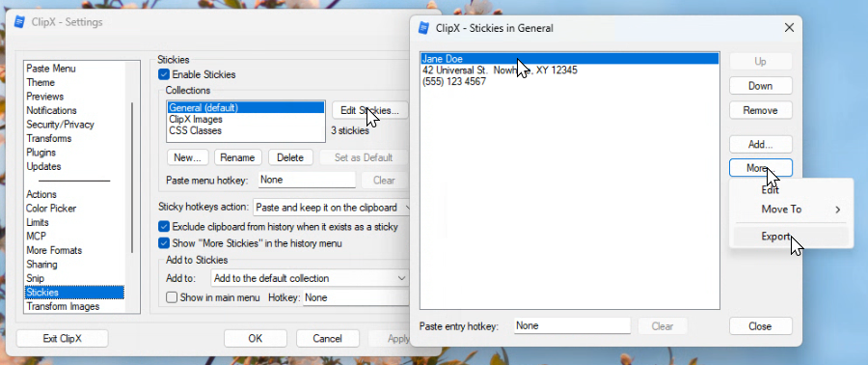Open Color Picker settings category
868x365 pixels.
(x=74, y=209)
